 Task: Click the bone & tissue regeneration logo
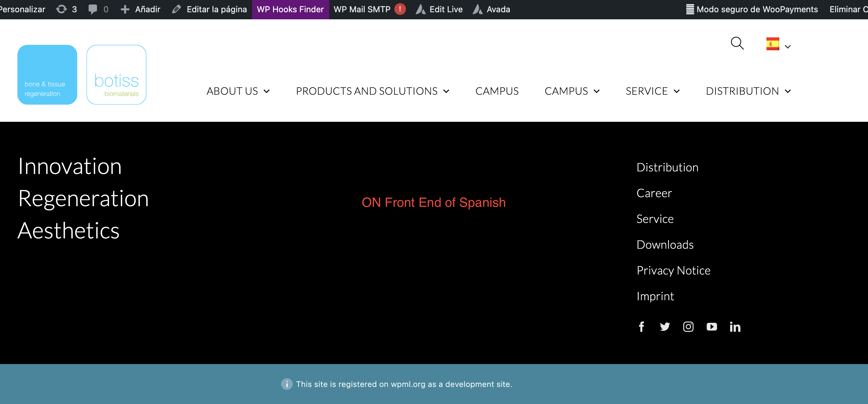[47, 75]
